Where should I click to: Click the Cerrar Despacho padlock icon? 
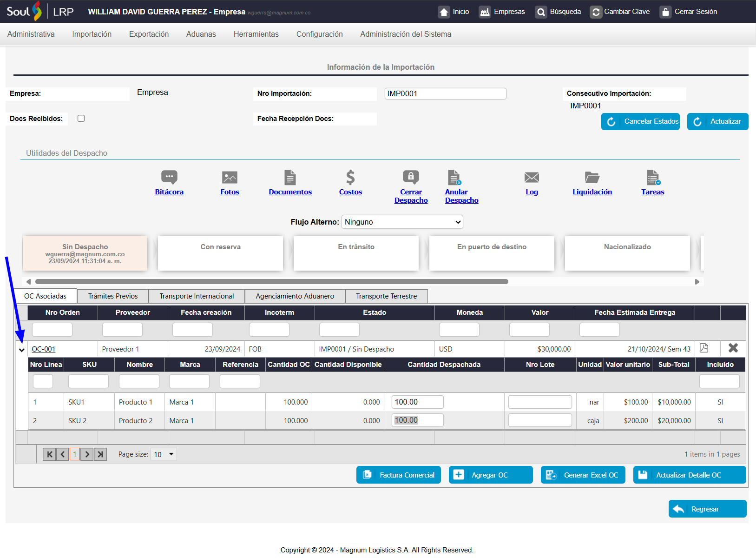pos(411,177)
